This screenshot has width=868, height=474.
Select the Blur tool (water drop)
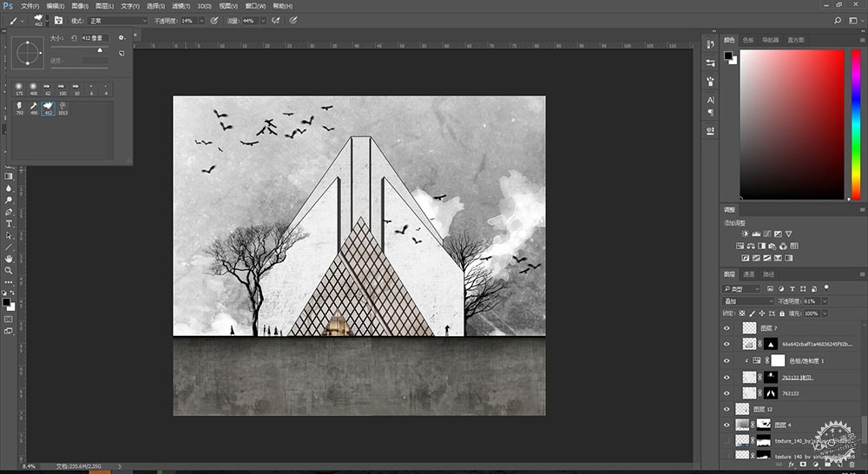9,189
